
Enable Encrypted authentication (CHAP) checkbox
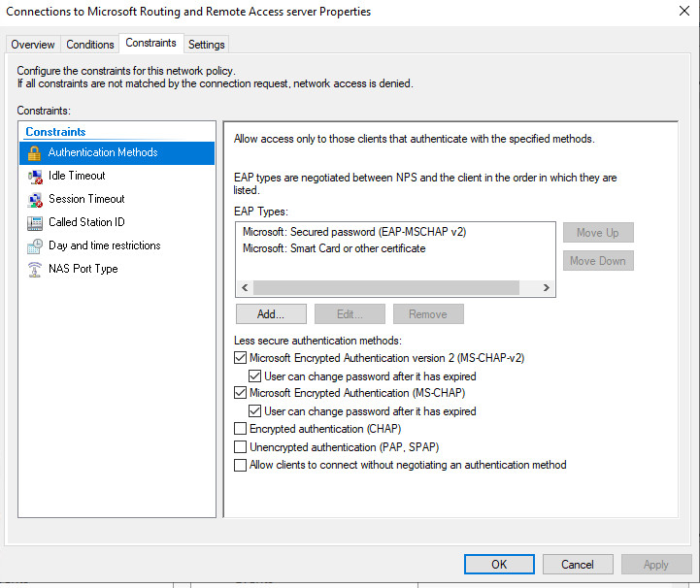(x=241, y=429)
